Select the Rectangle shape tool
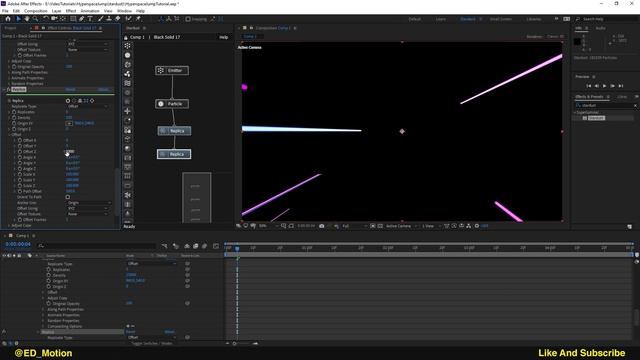The height and width of the screenshot is (360, 640). coord(73,19)
